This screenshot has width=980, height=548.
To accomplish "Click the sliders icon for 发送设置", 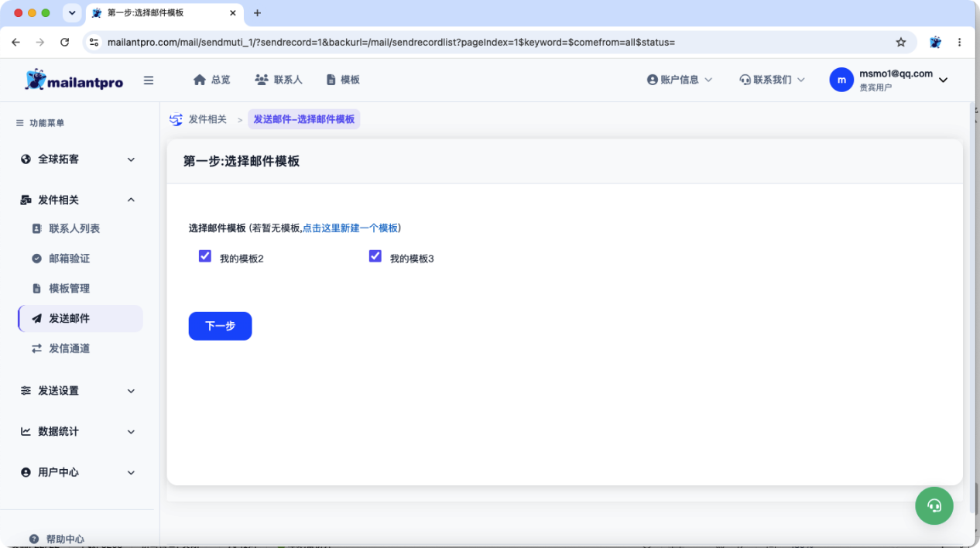I will point(26,391).
